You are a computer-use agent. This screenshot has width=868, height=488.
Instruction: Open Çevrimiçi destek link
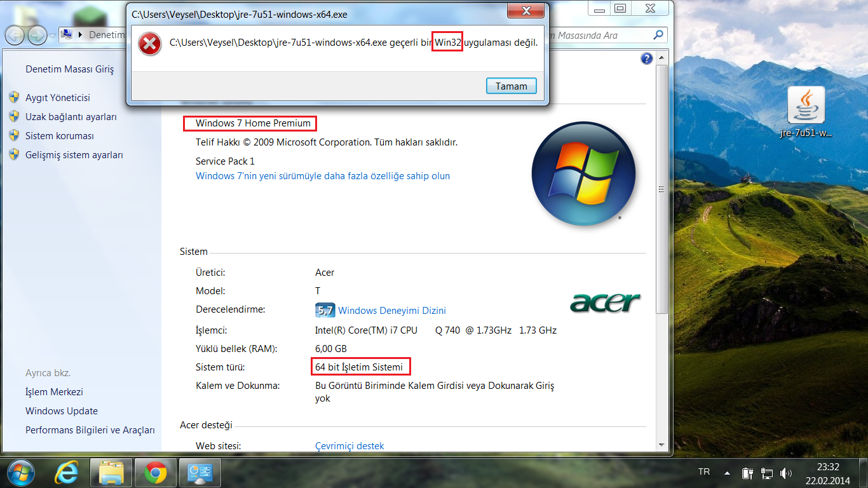point(349,446)
